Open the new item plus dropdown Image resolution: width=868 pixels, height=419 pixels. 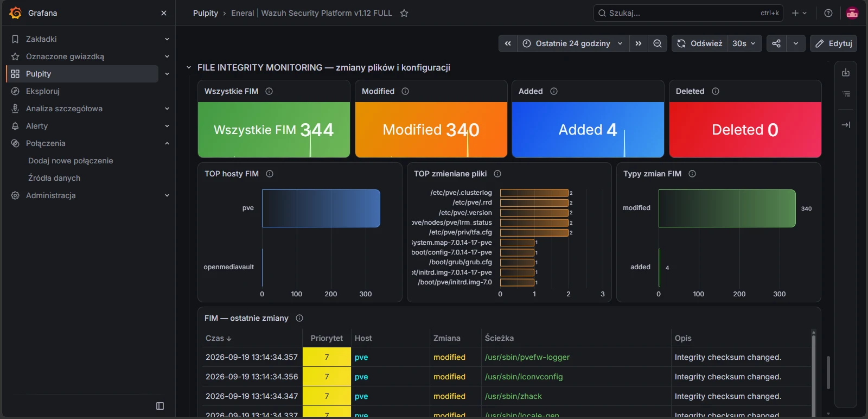point(799,13)
